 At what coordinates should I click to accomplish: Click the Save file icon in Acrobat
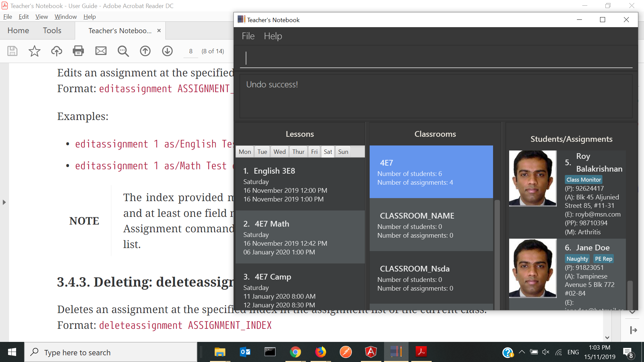pyautogui.click(x=12, y=51)
